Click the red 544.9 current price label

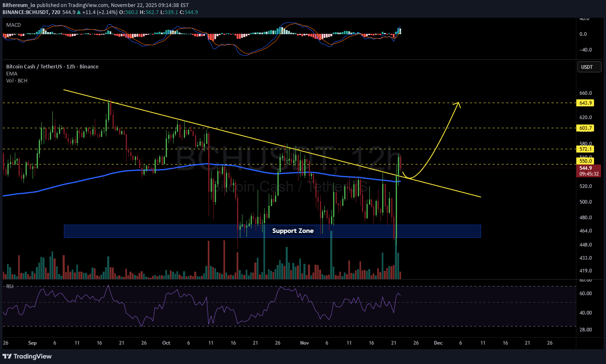[587, 168]
